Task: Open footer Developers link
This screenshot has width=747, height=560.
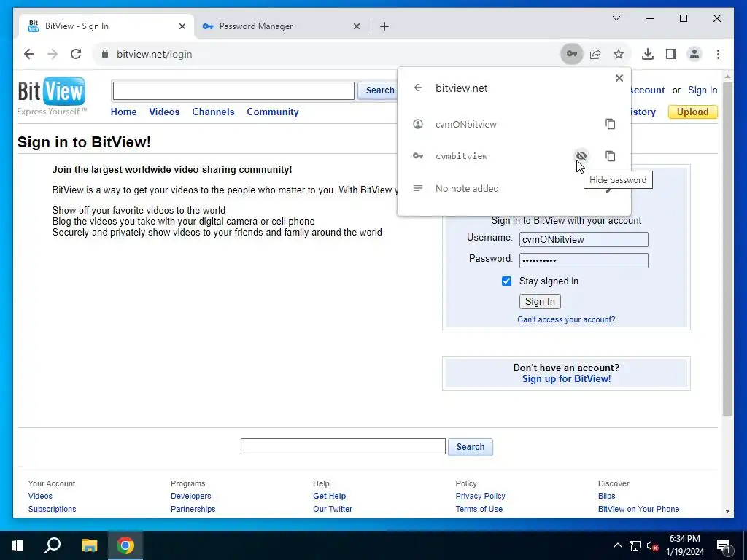Action: (x=190, y=496)
